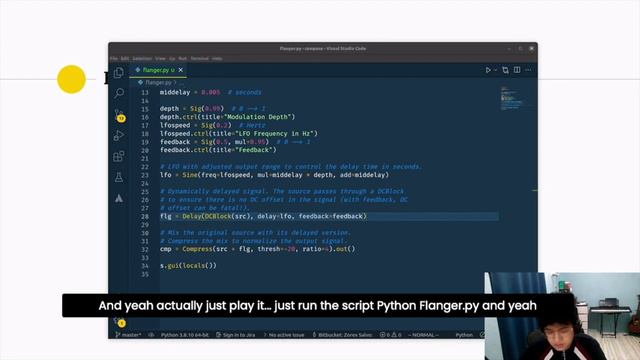Click the -- NORMAL -- vim mode indicator
Viewport: 640px width, 360px height.
(423, 335)
